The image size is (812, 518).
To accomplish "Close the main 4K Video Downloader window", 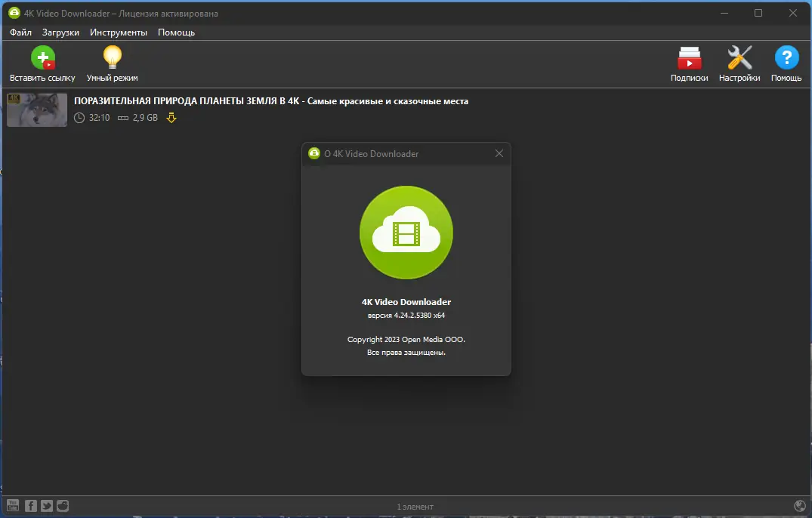I will click(x=793, y=13).
